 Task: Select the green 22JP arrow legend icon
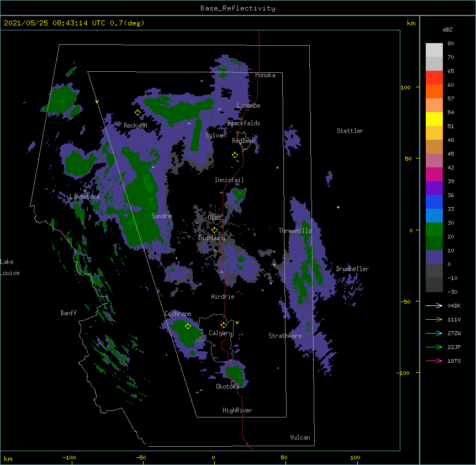click(x=434, y=347)
